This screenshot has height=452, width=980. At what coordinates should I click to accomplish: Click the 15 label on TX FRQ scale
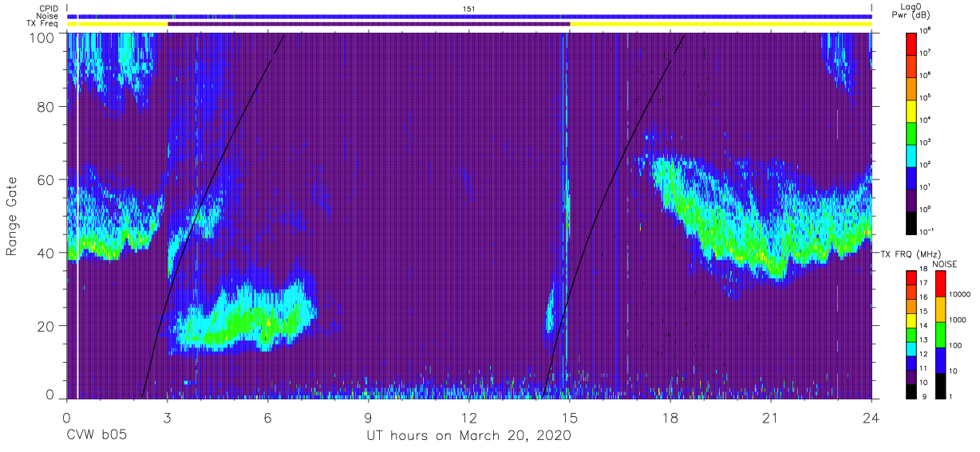[x=923, y=312]
